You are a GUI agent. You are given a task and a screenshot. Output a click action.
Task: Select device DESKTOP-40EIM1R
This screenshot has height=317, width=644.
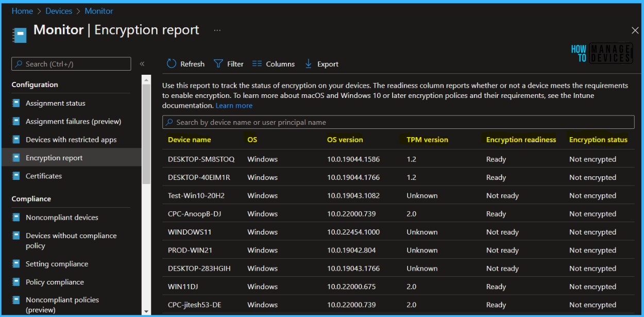[x=199, y=177]
